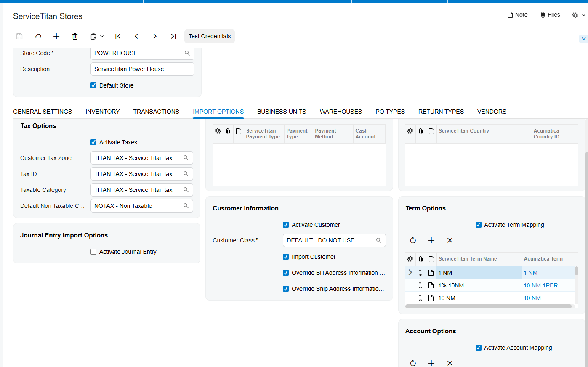Screen dimensions: 588x367
Task: Toggle Override Bill Address Information checkbox
Action: (286, 273)
